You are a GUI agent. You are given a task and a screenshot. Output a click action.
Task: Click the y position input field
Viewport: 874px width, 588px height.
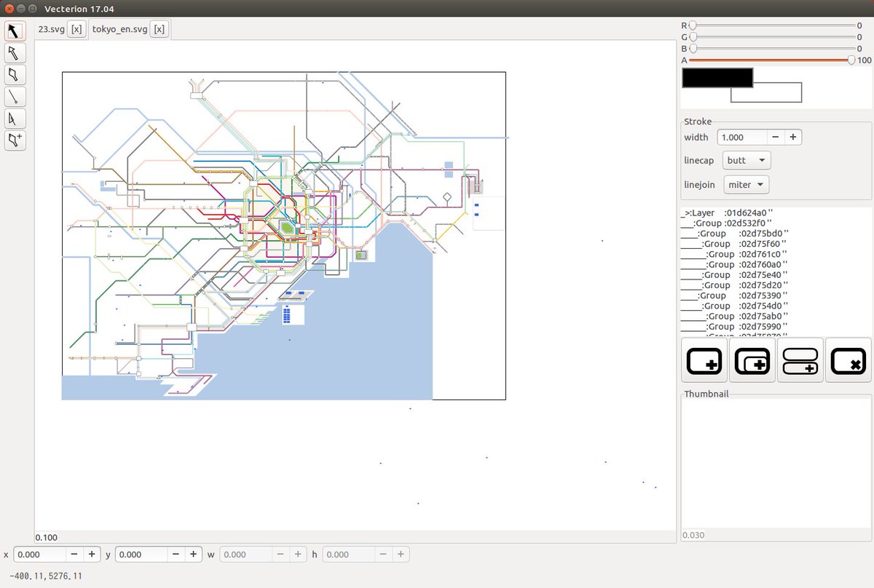(x=142, y=555)
